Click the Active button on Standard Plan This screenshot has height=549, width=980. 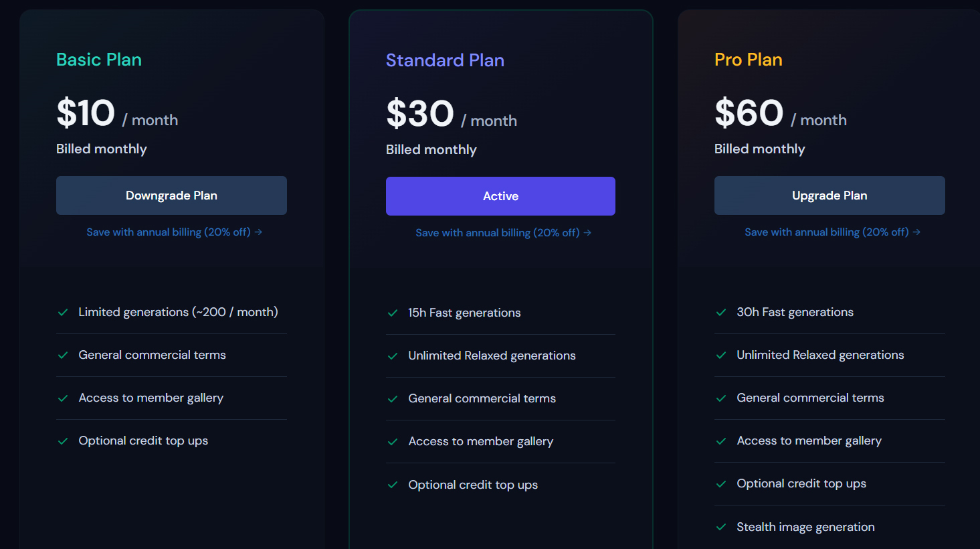500,196
